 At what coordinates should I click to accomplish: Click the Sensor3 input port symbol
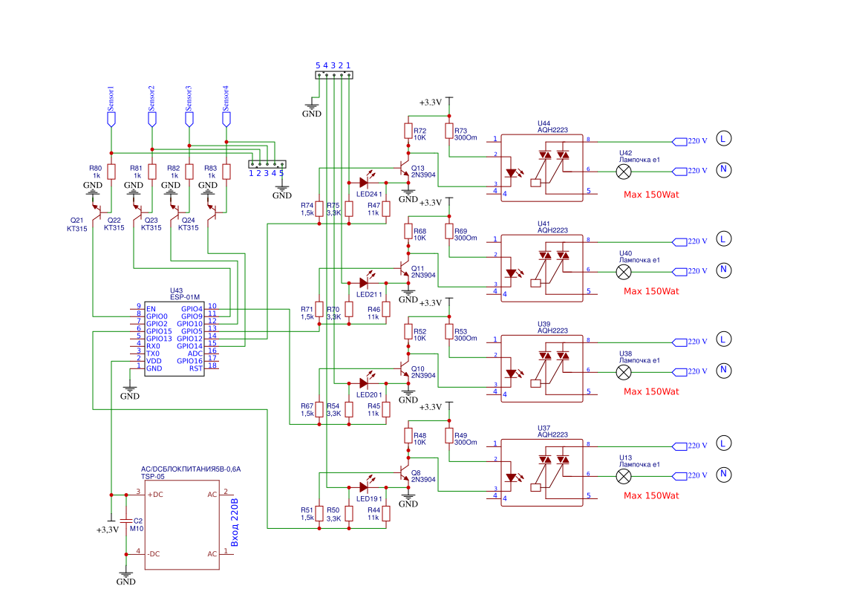pyautogui.click(x=189, y=120)
